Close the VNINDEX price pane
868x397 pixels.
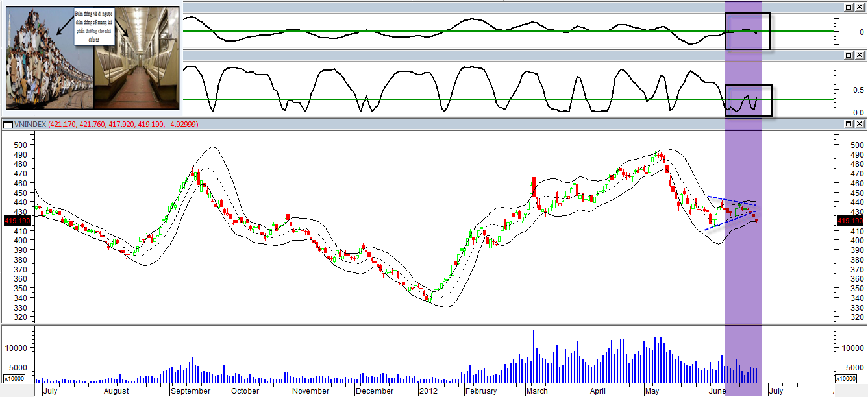click(x=859, y=124)
